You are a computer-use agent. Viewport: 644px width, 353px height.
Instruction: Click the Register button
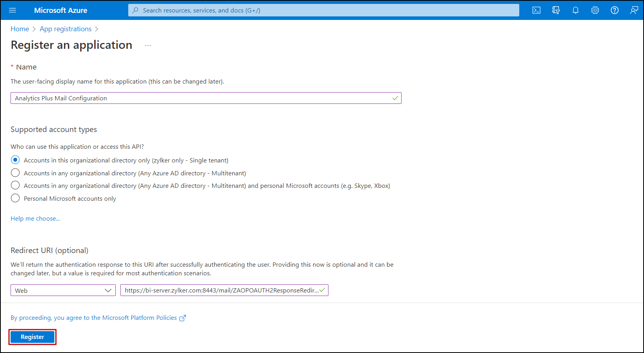click(32, 337)
